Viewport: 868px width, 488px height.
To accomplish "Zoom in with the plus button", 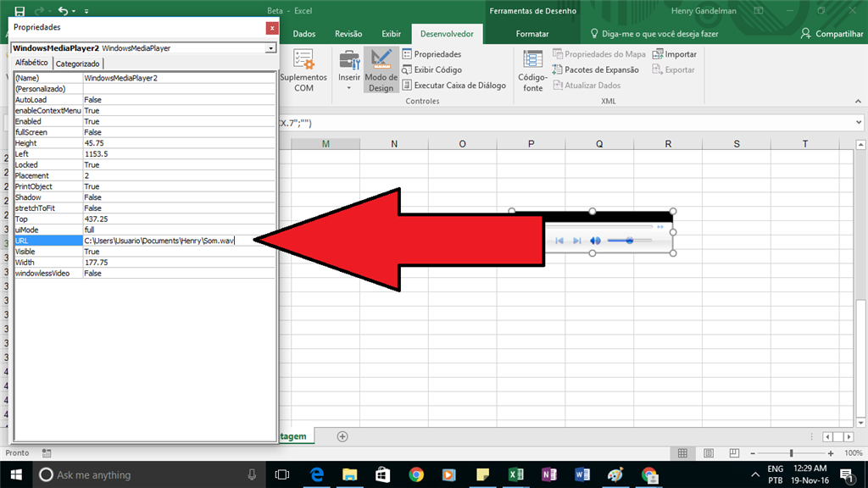I will click(831, 453).
